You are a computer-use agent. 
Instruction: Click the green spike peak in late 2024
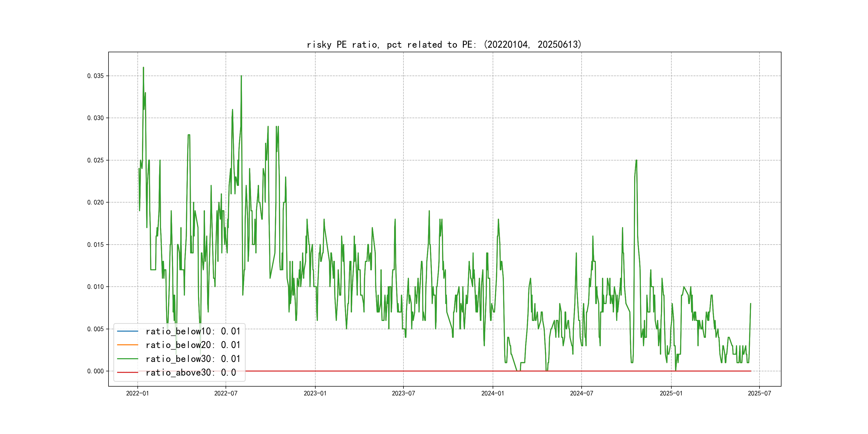[x=636, y=160]
